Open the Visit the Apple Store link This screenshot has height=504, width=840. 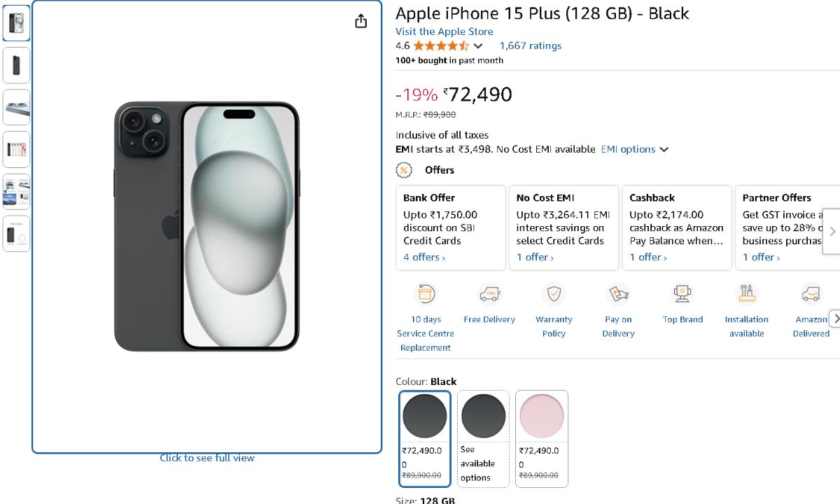[x=444, y=31]
